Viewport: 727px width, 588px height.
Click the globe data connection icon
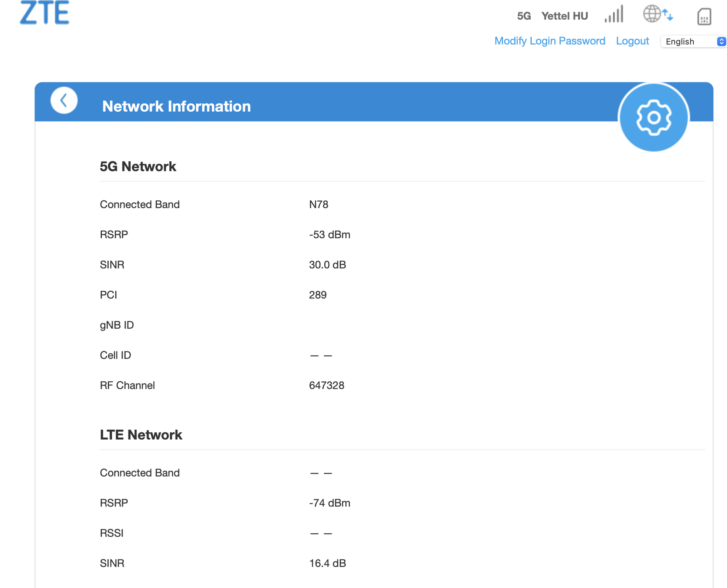coord(658,13)
